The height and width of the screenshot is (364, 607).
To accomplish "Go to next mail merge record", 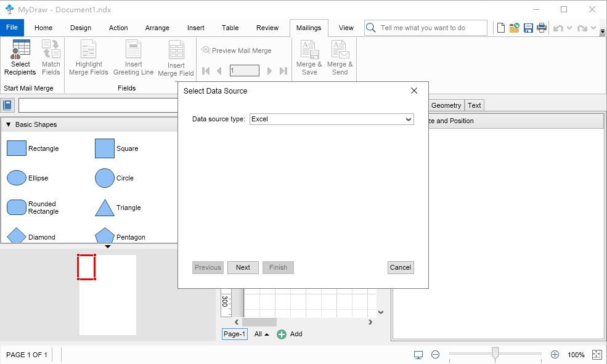I will [x=269, y=71].
